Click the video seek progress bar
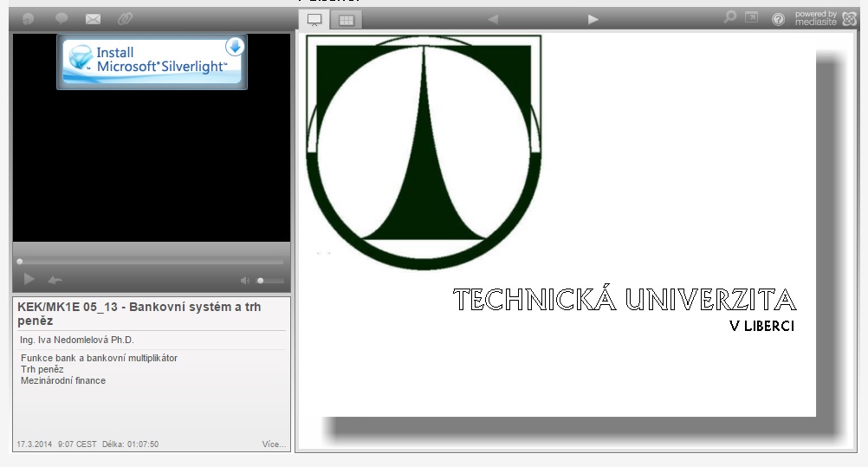 (x=152, y=261)
